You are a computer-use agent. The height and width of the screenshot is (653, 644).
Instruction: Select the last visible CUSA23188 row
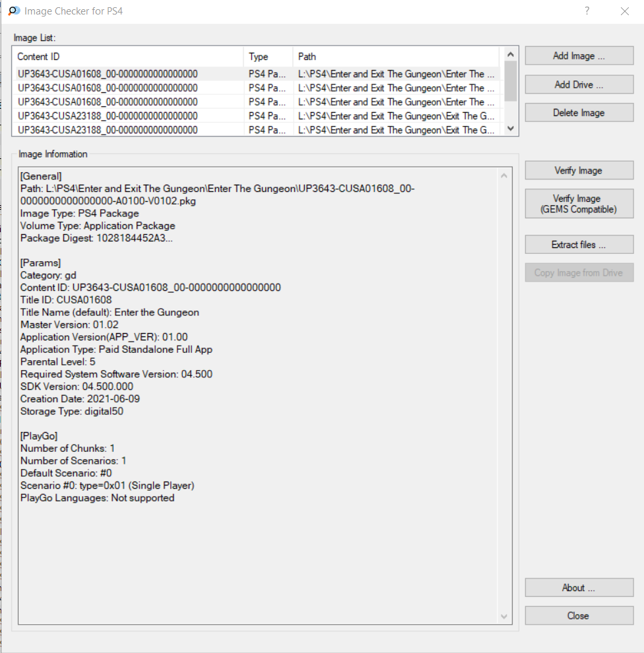click(257, 129)
